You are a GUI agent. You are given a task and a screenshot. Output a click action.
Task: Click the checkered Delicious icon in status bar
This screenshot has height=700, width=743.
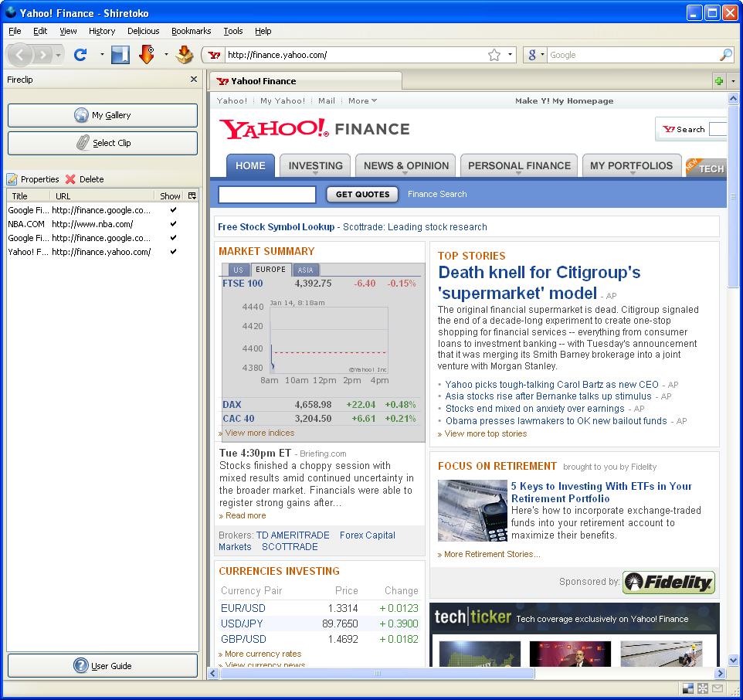coord(688,688)
